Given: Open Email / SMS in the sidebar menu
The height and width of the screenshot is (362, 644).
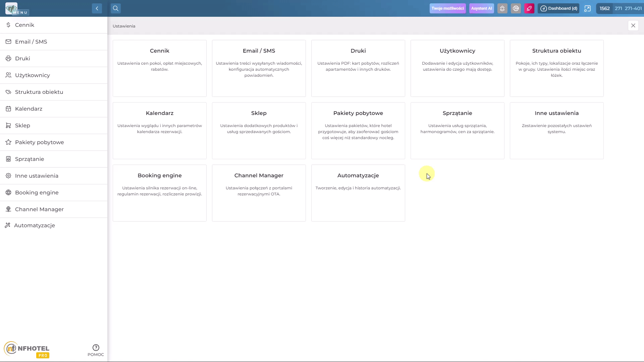Looking at the screenshot, I should [54, 42].
